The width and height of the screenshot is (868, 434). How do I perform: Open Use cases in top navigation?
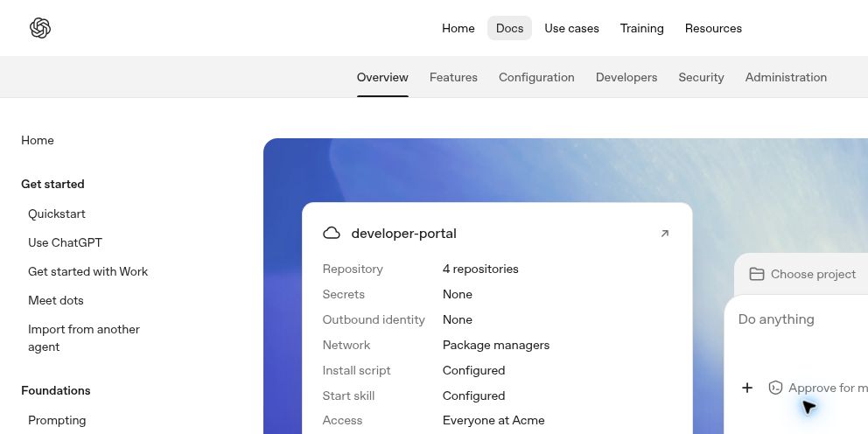[x=571, y=28]
